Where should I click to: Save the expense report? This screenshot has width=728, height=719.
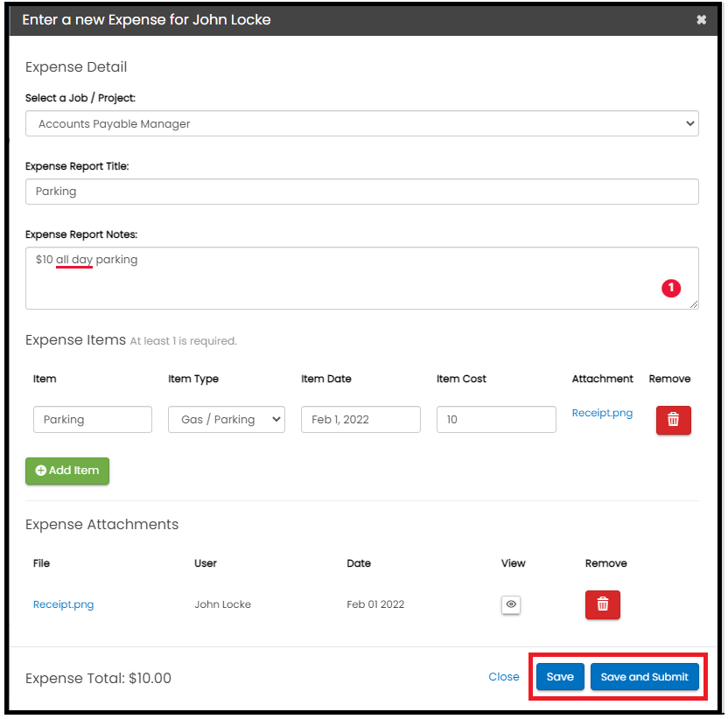(560, 677)
